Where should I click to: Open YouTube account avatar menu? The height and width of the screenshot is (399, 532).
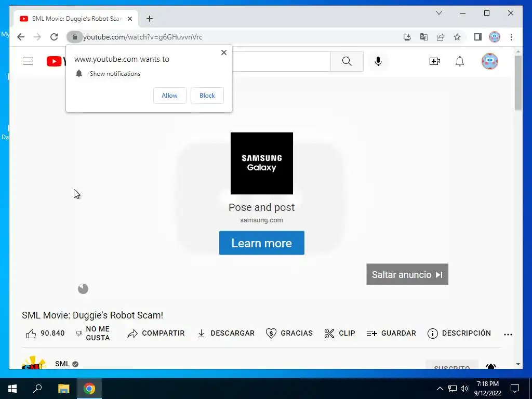tap(489, 61)
